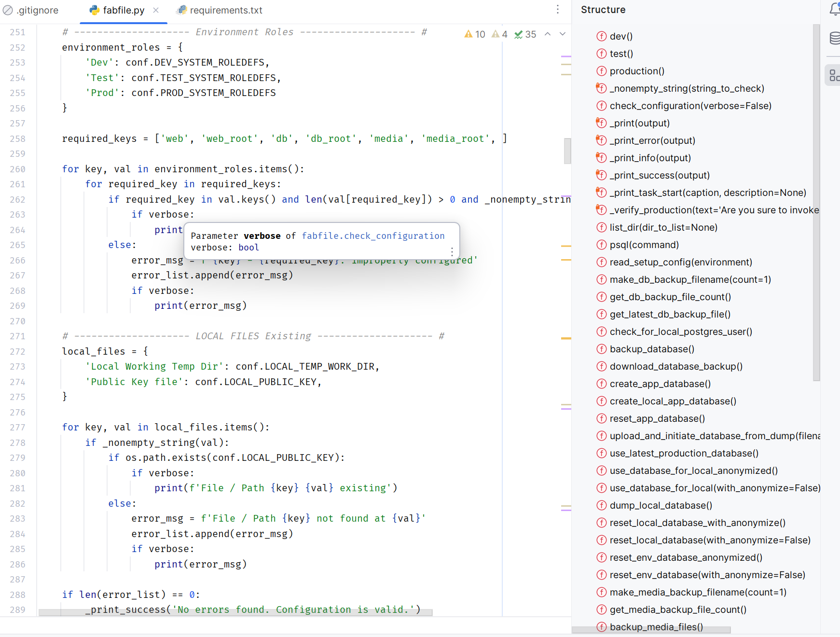Open the Database tool window icon
The height and width of the screenshot is (637, 840).
click(834, 38)
